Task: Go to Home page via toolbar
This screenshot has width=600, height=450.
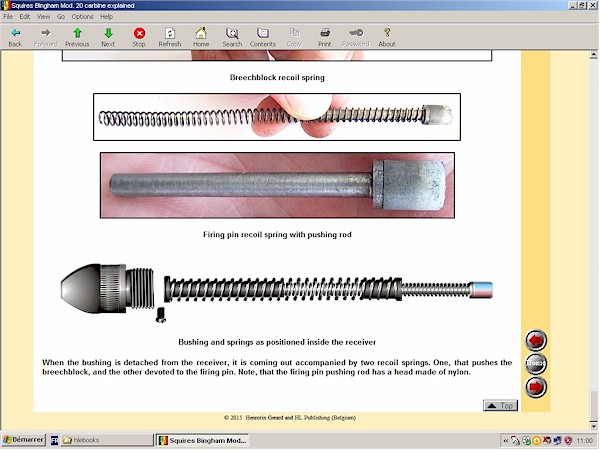Action: pos(201,37)
